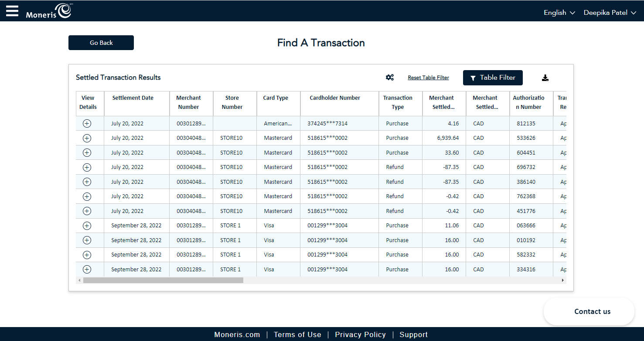The height and width of the screenshot is (341, 644).
Task: Open table column settings gears icon
Action: (x=390, y=78)
